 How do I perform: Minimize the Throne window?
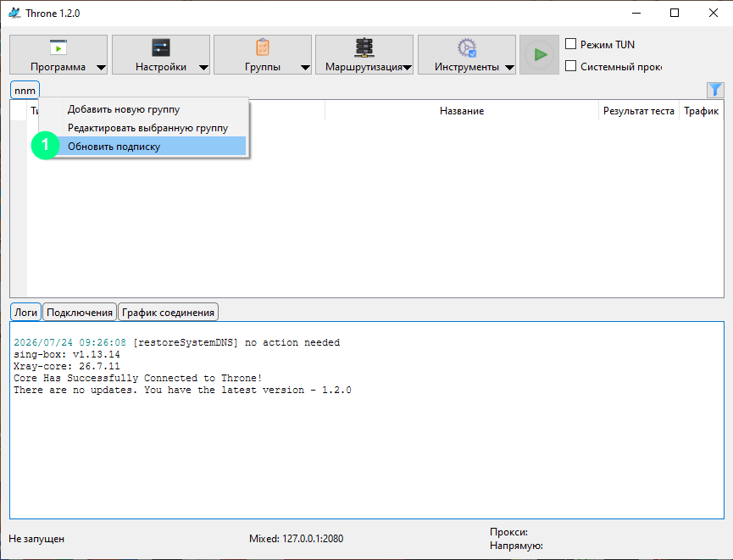pos(636,13)
